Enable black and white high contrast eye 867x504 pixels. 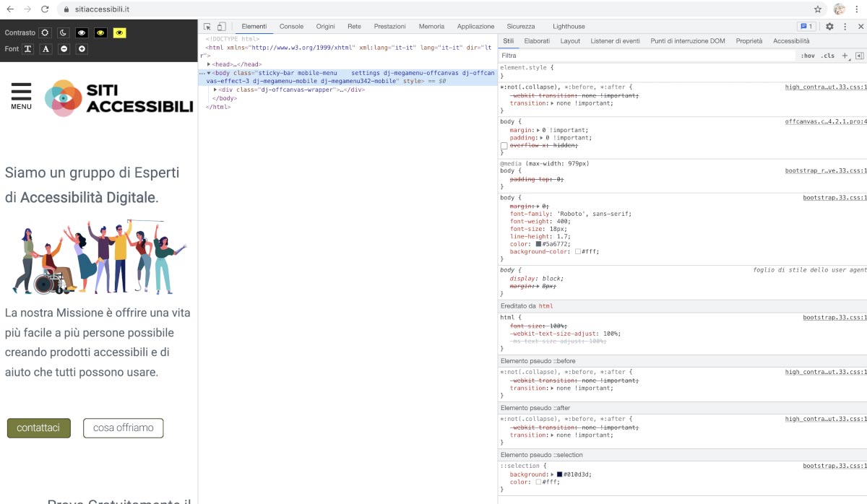(x=82, y=32)
